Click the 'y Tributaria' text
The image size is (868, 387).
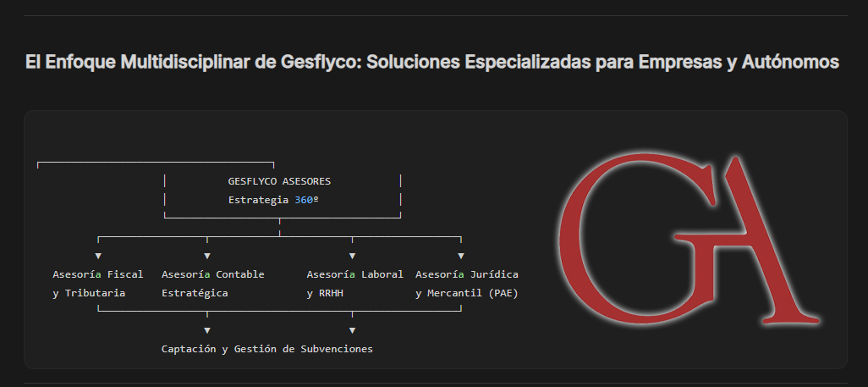click(x=89, y=293)
